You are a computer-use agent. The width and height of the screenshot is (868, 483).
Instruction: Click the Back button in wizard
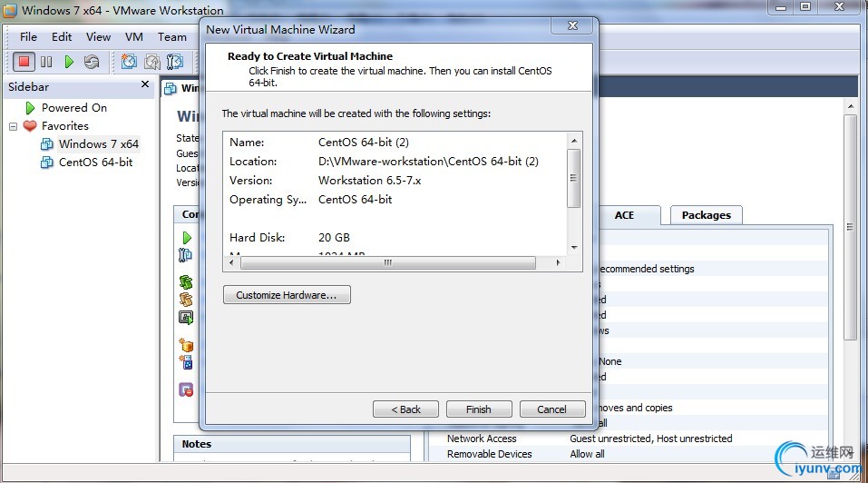click(405, 409)
